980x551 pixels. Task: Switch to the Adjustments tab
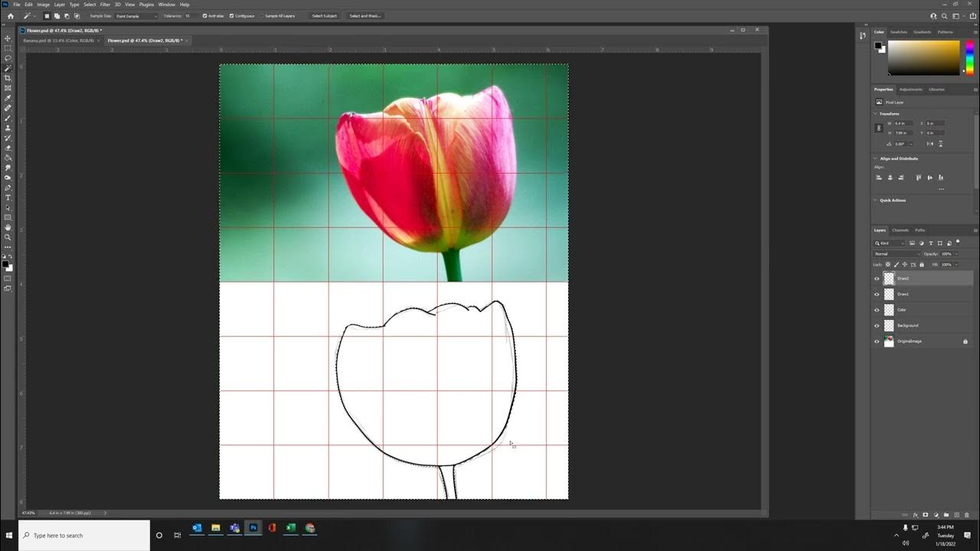click(x=911, y=90)
